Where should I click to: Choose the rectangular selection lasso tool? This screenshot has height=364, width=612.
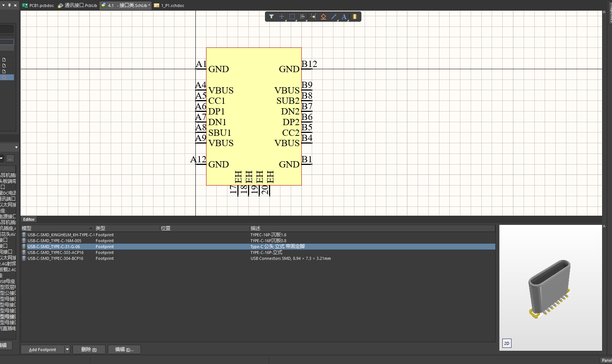(292, 17)
